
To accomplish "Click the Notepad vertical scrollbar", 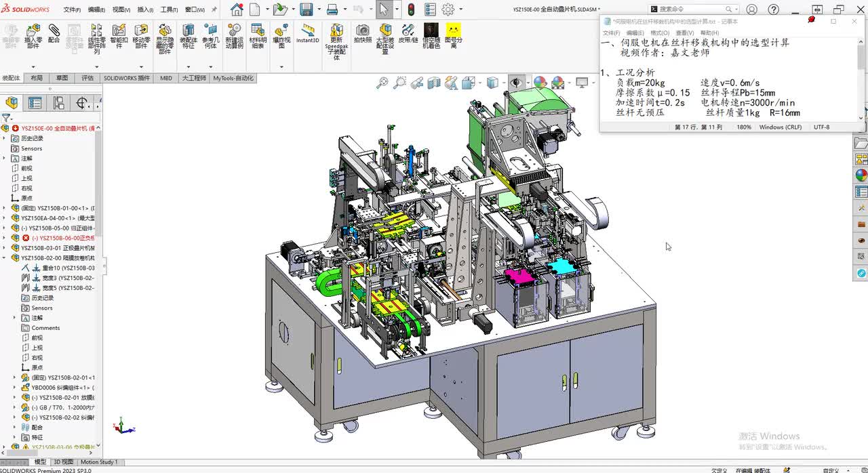I will click(861, 81).
